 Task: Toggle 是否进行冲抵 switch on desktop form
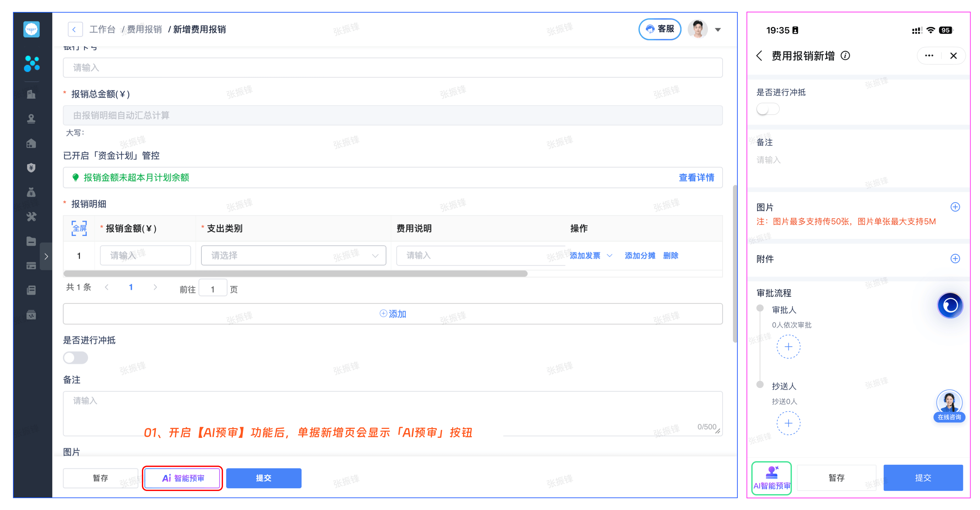(75, 358)
